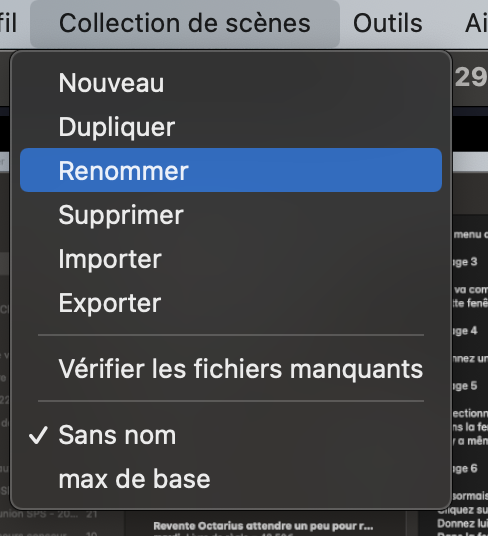
Task: Open the Outils menu
Action: tap(388, 23)
